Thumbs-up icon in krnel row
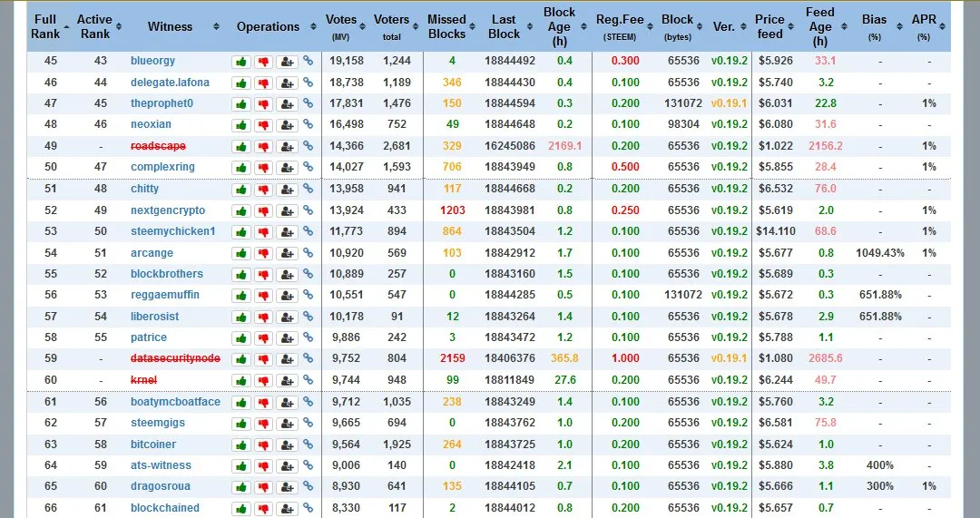The height and width of the screenshot is (518, 980). [241, 380]
